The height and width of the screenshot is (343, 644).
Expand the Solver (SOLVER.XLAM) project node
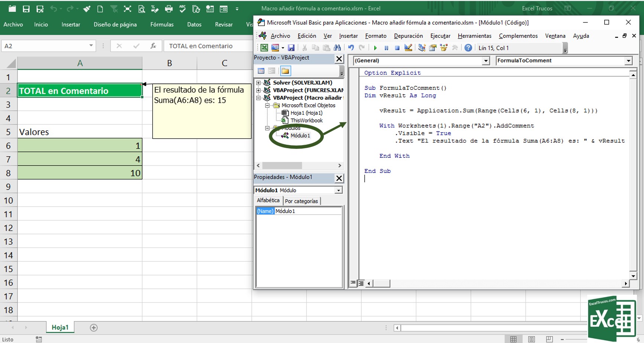(x=258, y=83)
